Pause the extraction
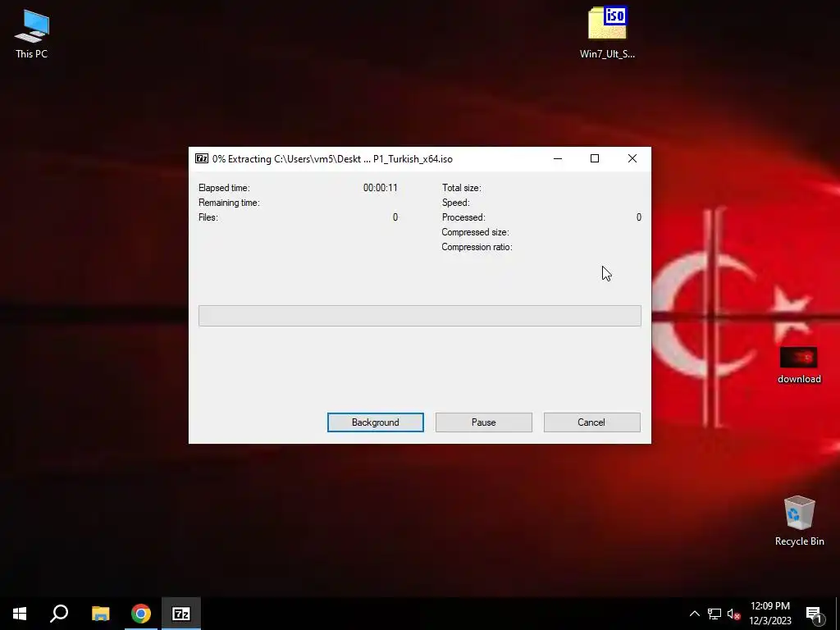This screenshot has width=840, height=630. 484,422
